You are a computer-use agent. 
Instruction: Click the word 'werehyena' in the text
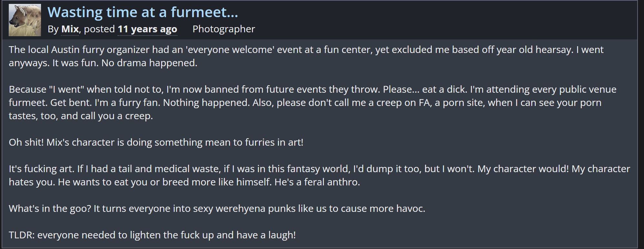239,209
